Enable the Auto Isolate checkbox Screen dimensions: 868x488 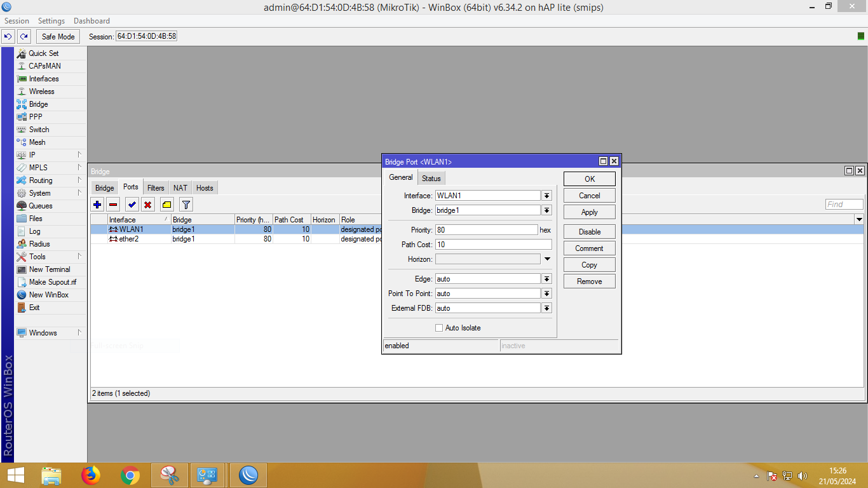[x=439, y=328]
